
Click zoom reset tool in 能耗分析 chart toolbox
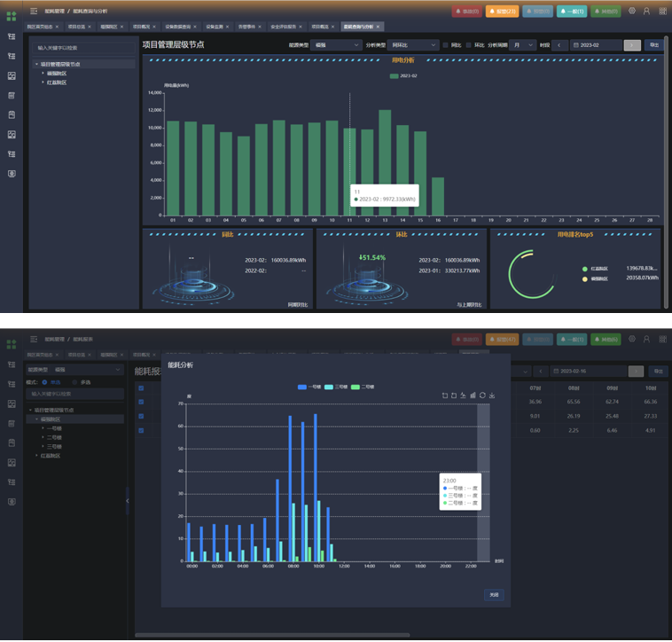(454, 395)
